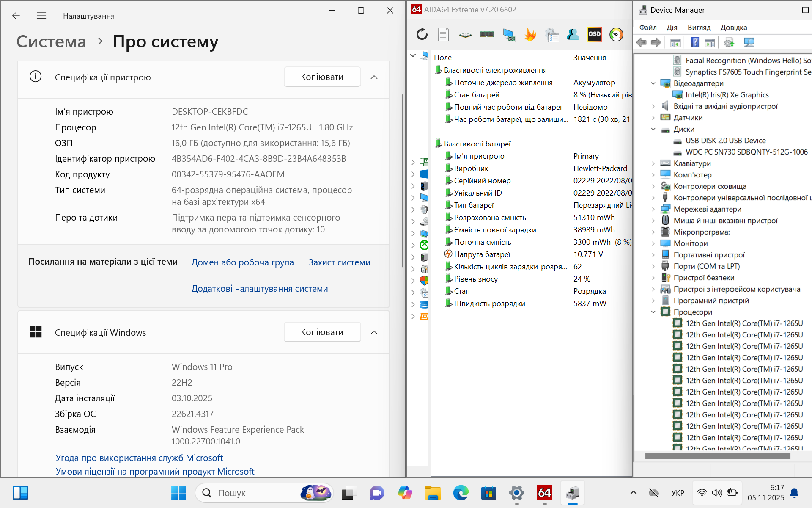Click the AIDA64 stability test flame icon

[530, 34]
